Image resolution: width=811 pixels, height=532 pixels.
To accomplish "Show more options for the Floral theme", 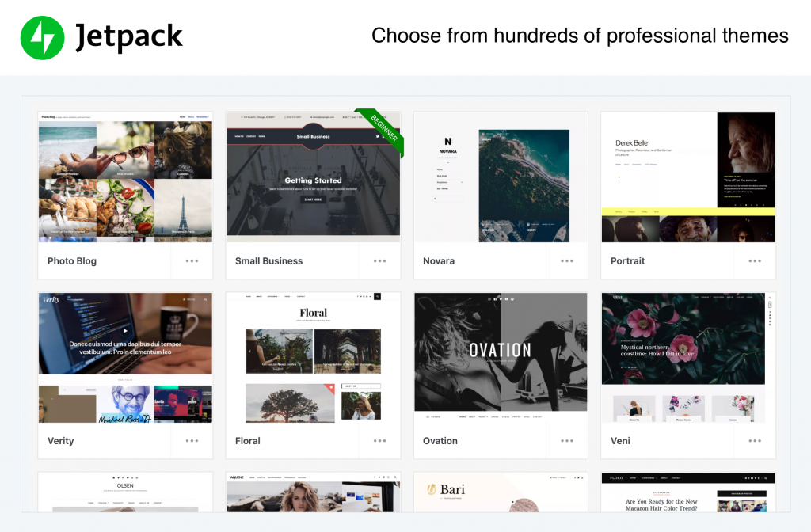I will click(379, 441).
